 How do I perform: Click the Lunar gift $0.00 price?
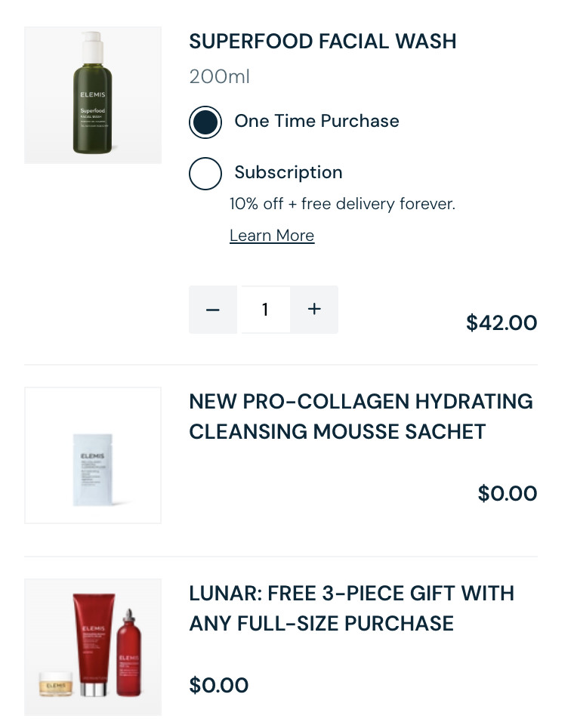(x=219, y=686)
